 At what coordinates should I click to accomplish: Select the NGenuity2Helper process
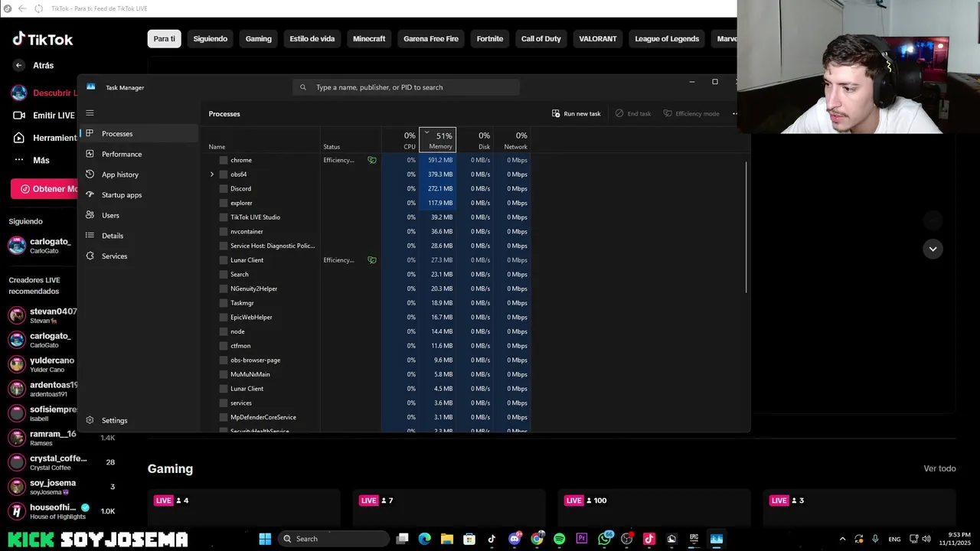coord(369,289)
